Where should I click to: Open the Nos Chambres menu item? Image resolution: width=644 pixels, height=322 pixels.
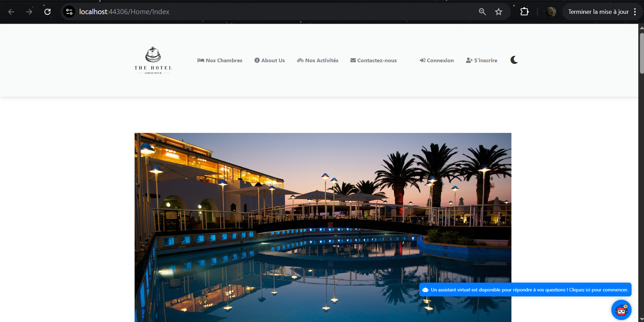click(x=220, y=60)
